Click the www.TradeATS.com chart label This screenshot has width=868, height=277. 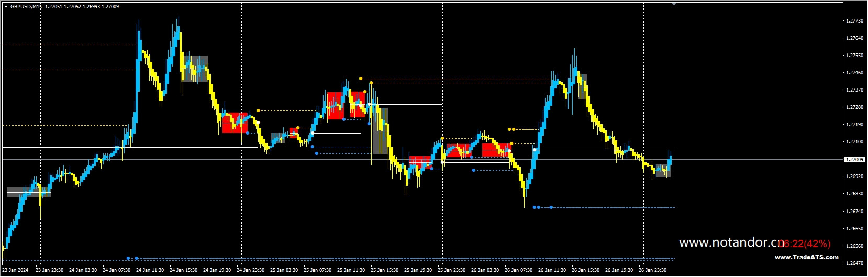coord(807,257)
